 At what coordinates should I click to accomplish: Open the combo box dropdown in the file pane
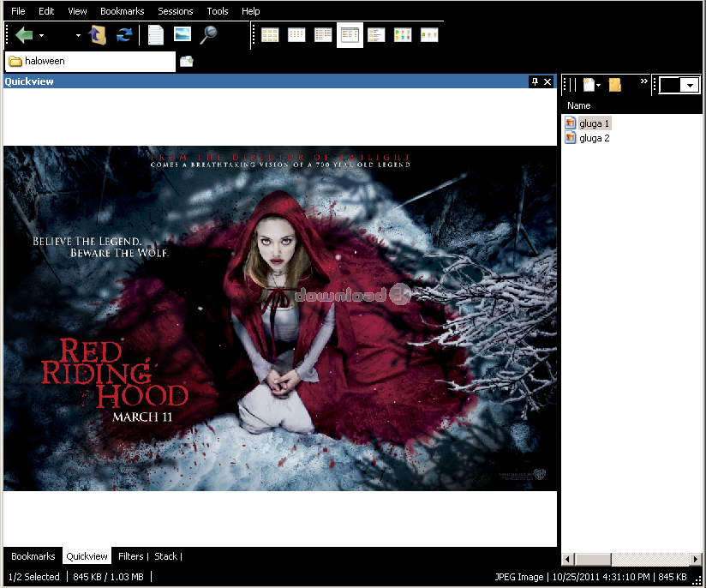[690, 85]
